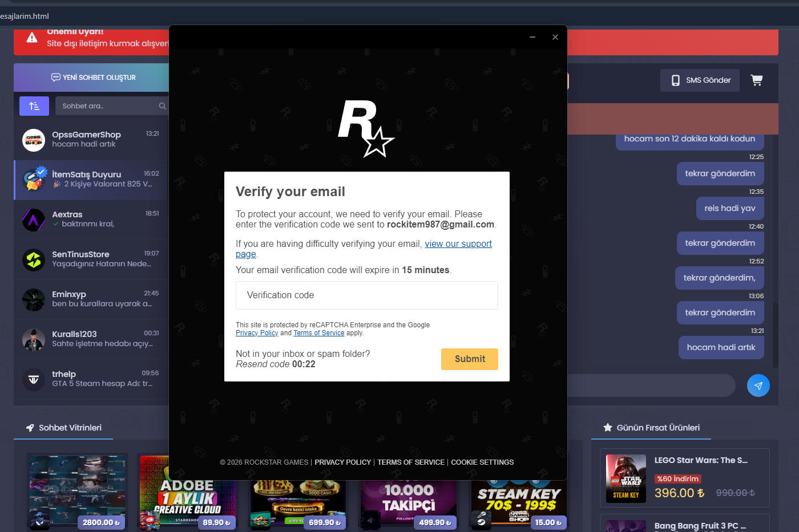Click the Günün Fırsat Ürünleri star icon
The image size is (799, 532).
pyautogui.click(x=608, y=428)
